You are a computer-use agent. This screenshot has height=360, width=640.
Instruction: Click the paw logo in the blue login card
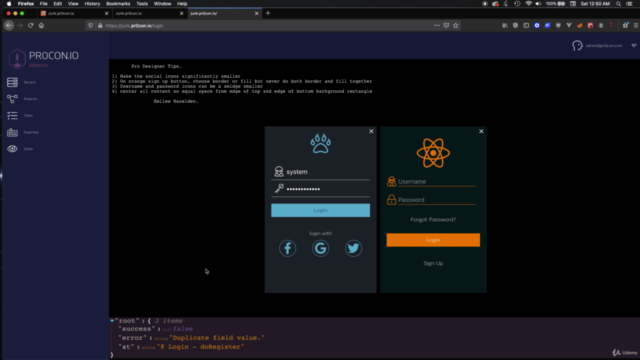click(320, 144)
